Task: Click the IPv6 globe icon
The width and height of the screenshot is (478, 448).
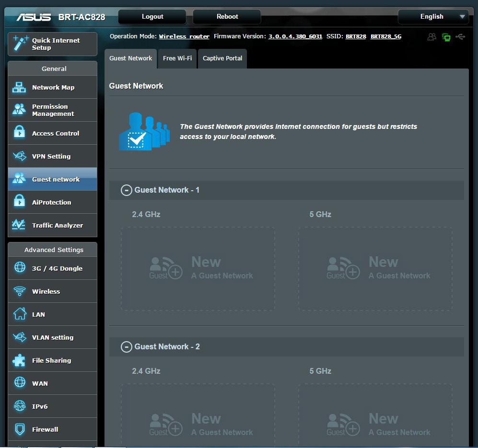Action: point(20,406)
